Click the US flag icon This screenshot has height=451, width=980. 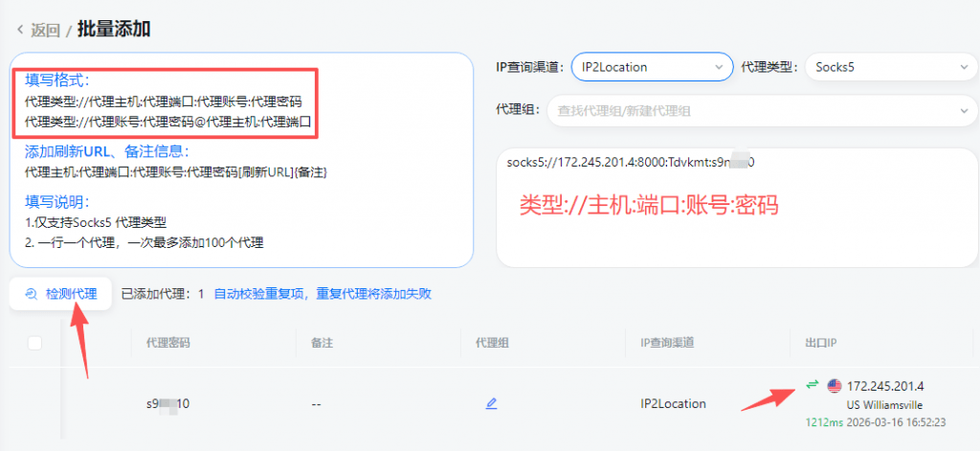coord(835,385)
